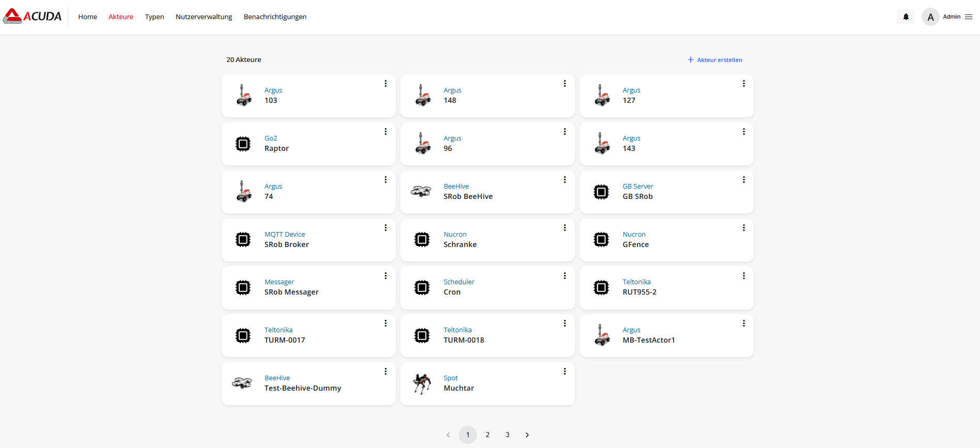The width and height of the screenshot is (980, 448).
Task: Click the 'MQTT Device' type label
Action: coord(285,234)
